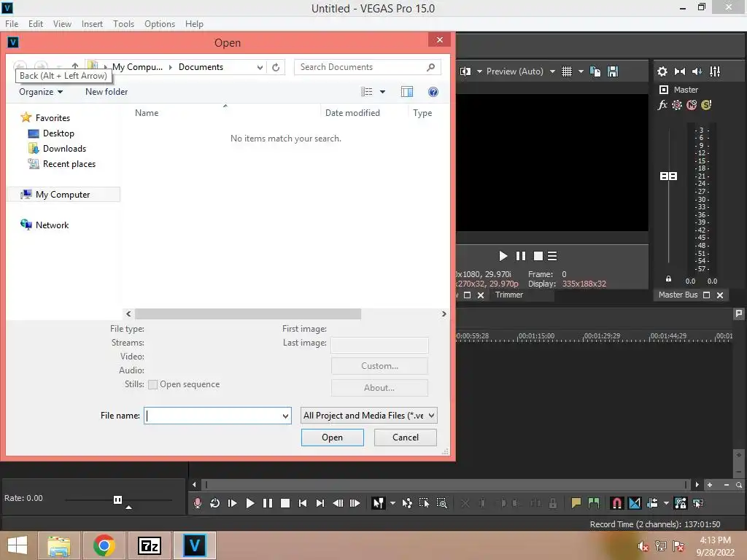Stop playback in the preview window
The height and width of the screenshot is (560, 747).
click(x=538, y=256)
